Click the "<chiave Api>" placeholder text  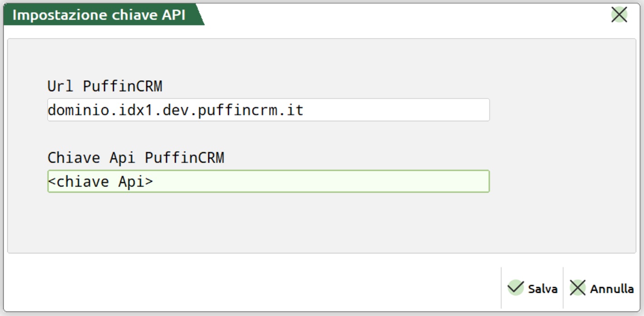[x=100, y=182]
